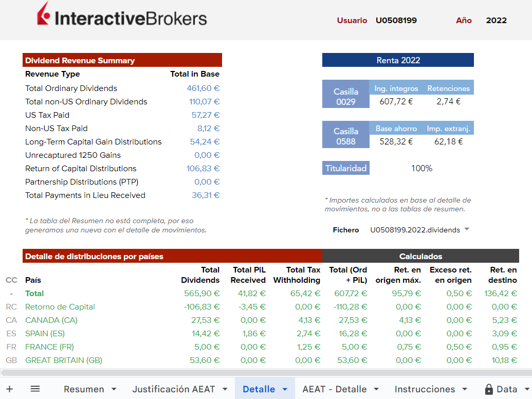This screenshot has height=399, width=532.
Task: Select Non-US Tax Paid value 8,12 €
Action: tap(208, 128)
